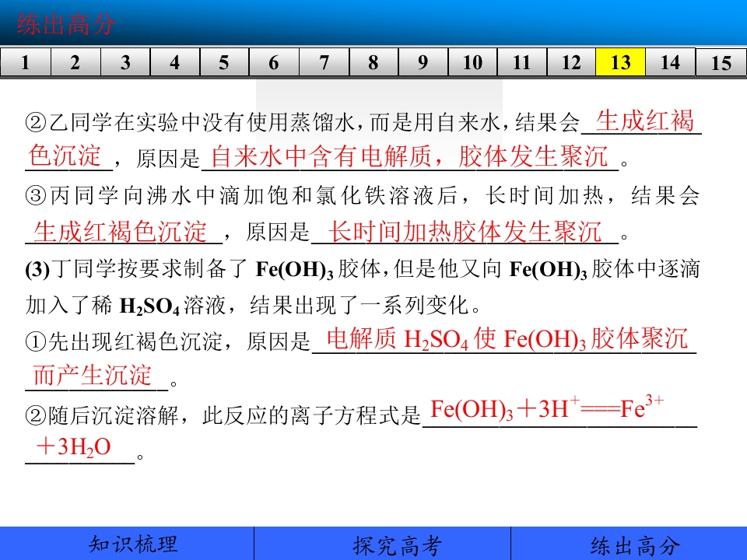Switch to question 12

point(571,62)
